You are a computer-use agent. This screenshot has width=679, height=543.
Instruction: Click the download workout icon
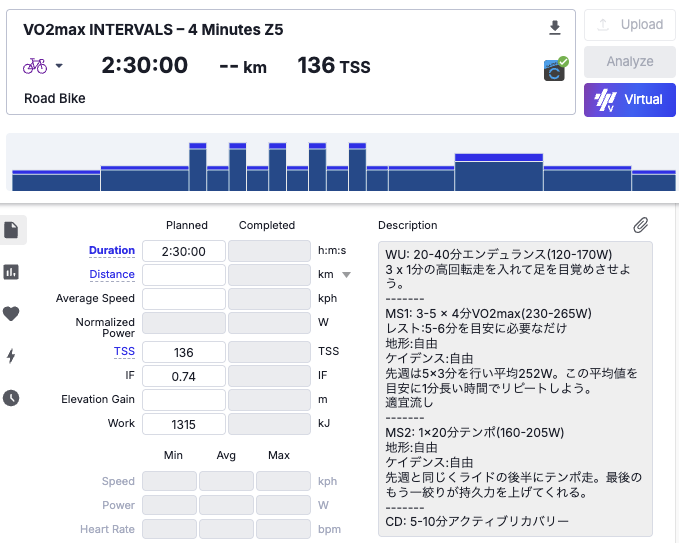click(x=555, y=28)
